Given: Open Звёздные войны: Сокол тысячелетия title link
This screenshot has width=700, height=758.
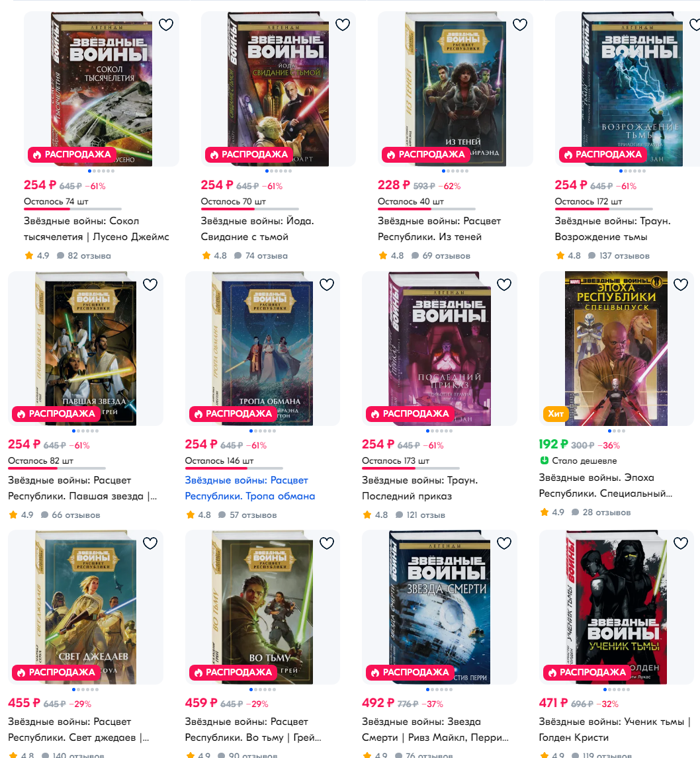Looking at the screenshot, I should [96, 229].
